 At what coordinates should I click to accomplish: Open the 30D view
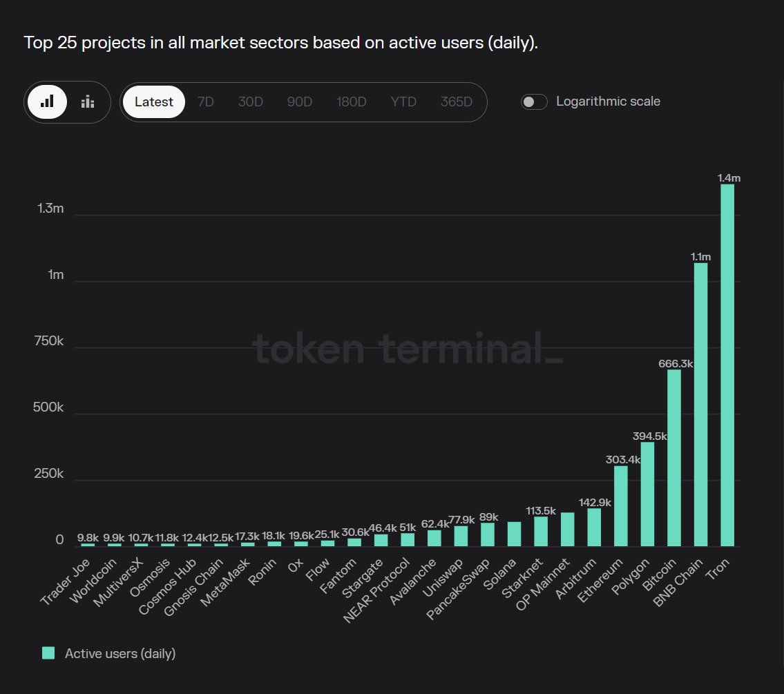250,102
